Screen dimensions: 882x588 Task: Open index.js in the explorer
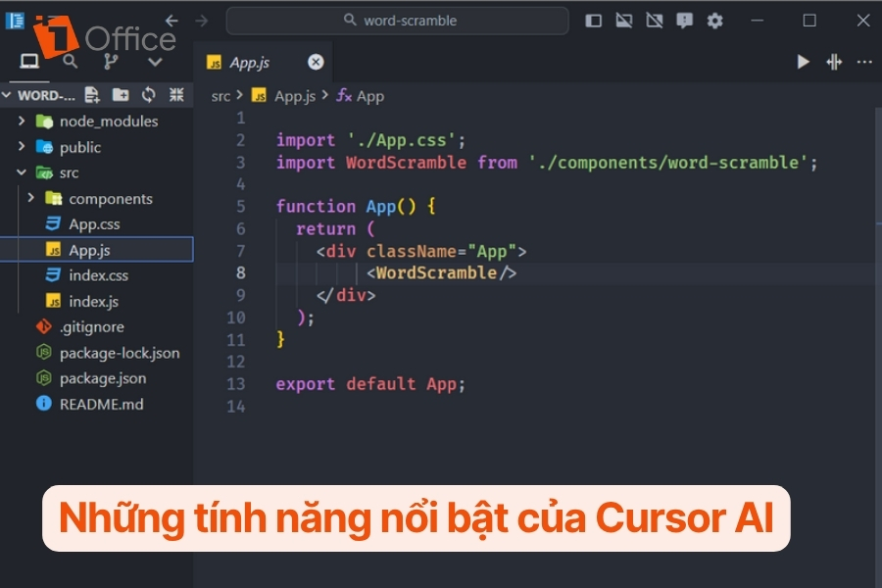coord(97,302)
